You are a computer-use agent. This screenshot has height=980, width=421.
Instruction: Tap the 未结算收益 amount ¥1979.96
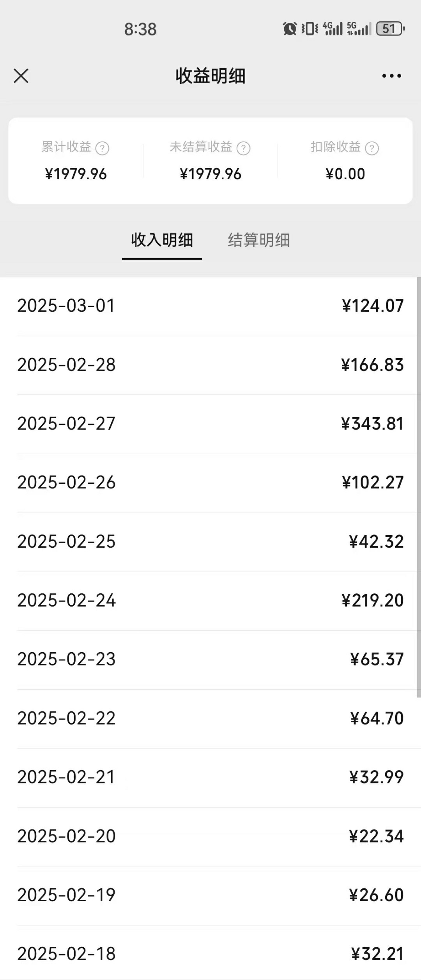point(210,174)
